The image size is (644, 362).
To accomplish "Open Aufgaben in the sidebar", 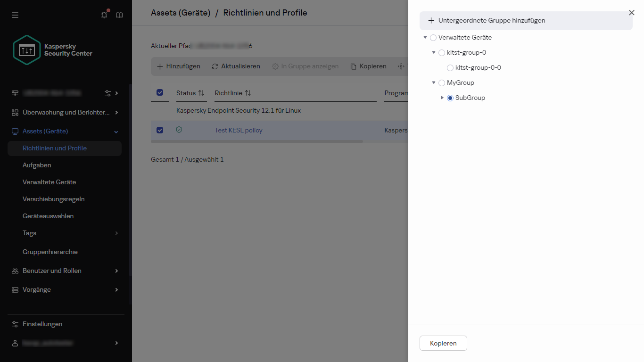I will pyautogui.click(x=37, y=165).
